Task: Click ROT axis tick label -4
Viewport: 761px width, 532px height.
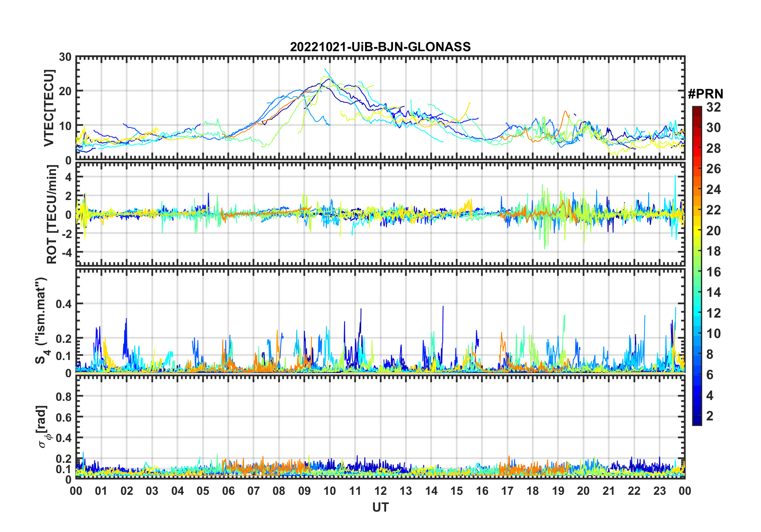Action: [x=66, y=253]
